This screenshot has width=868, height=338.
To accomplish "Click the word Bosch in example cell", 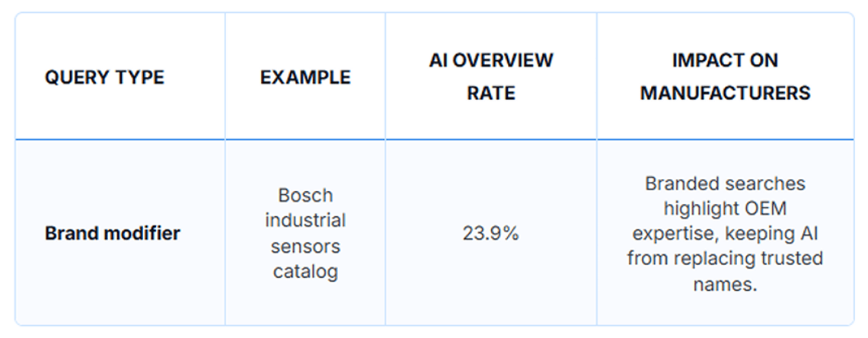I will pos(305,195).
